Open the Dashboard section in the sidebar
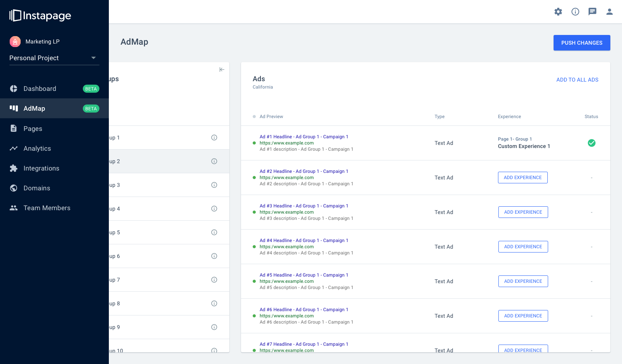The height and width of the screenshot is (364, 622). [39, 89]
